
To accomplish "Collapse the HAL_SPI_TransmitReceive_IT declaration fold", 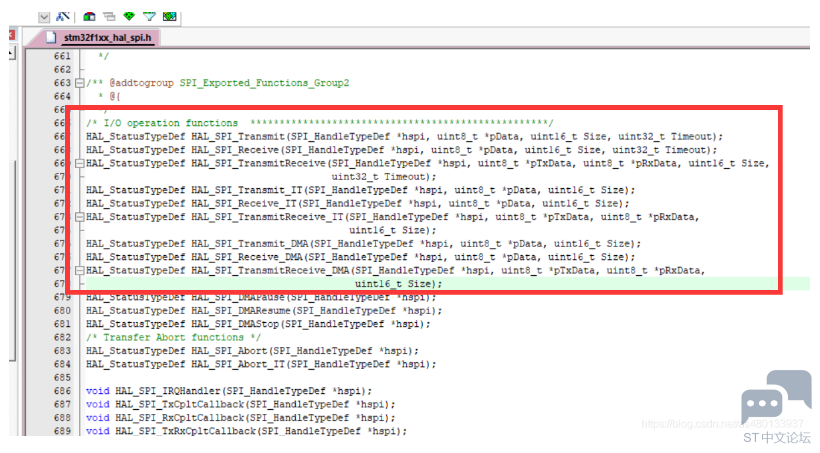I will pyautogui.click(x=80, y=217).
